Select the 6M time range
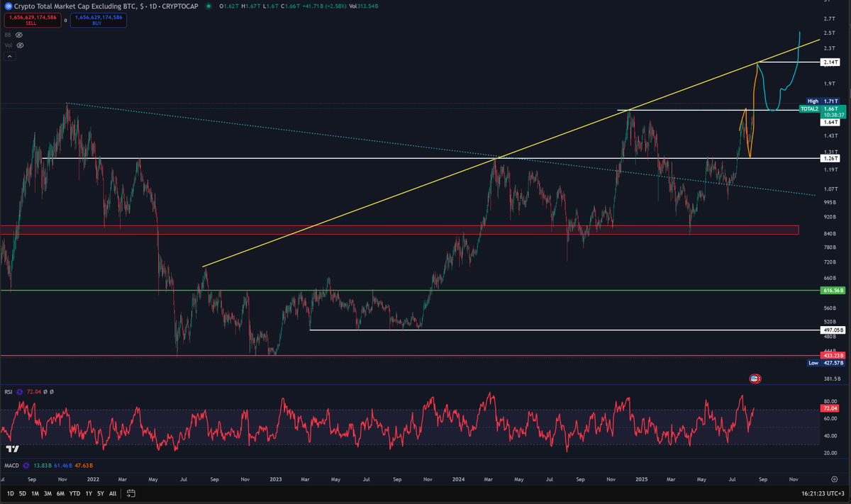Image resolution: width=851 pixels, height=504 pixels. coord(61,493)
